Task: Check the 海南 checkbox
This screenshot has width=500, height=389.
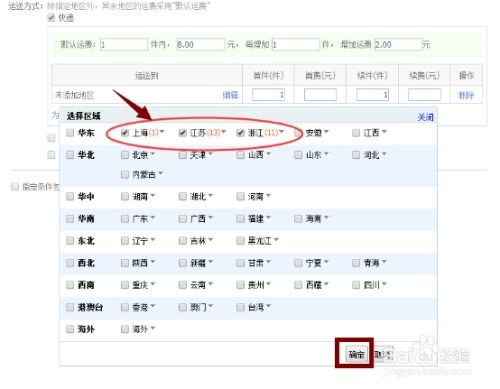Action: tap(298, 219)
